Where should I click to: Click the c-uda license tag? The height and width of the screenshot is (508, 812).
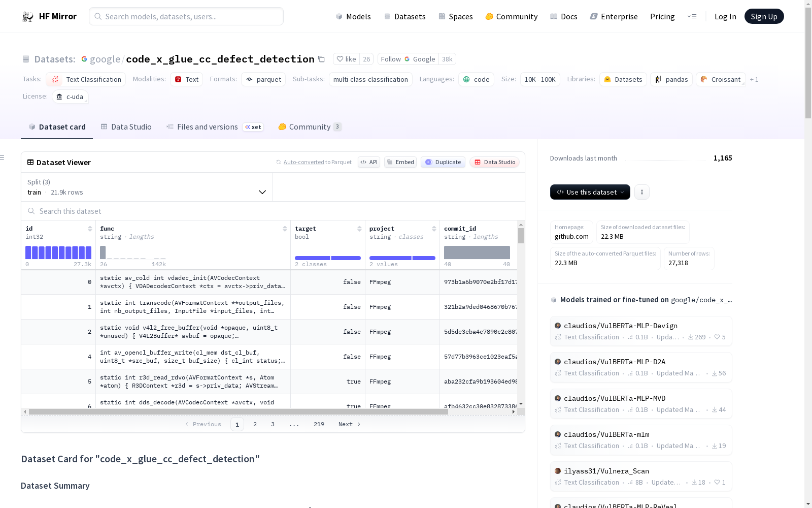70,97
